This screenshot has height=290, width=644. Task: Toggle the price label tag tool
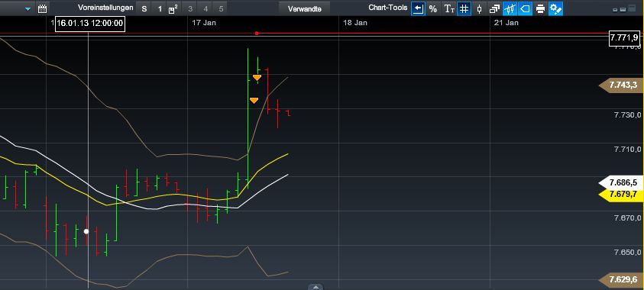(525, 8)
